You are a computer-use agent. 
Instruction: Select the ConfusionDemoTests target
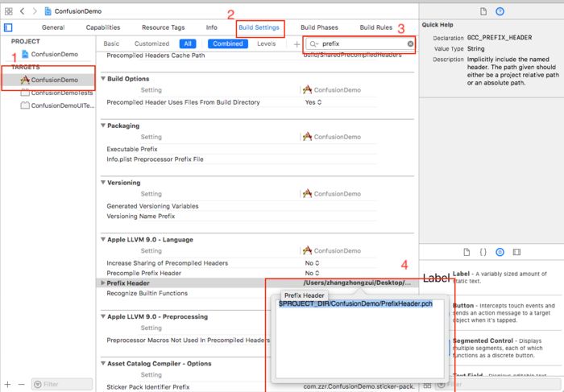(x=56, y=93)
